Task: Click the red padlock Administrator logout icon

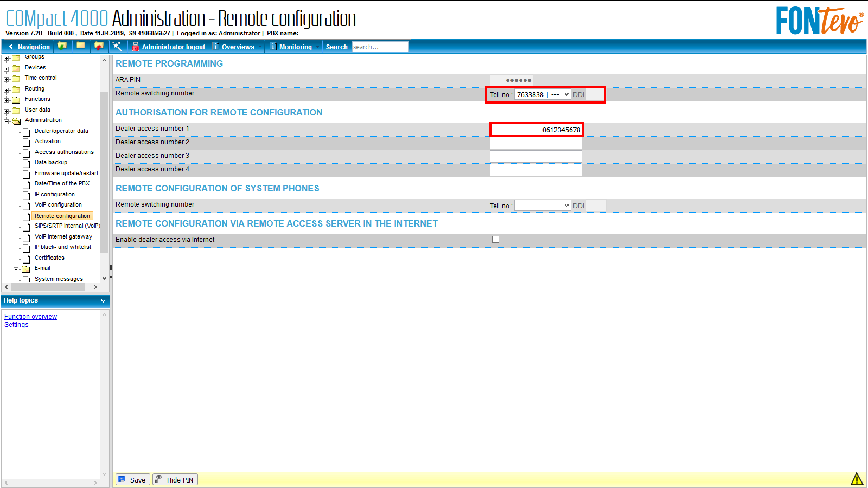Action: (136, 47)
